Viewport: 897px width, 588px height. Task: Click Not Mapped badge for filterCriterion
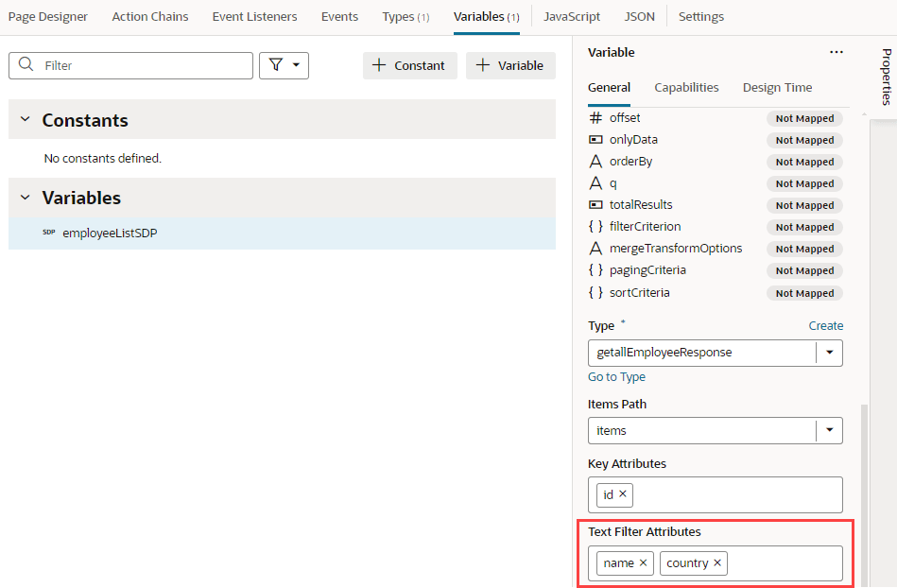(804, 227)
